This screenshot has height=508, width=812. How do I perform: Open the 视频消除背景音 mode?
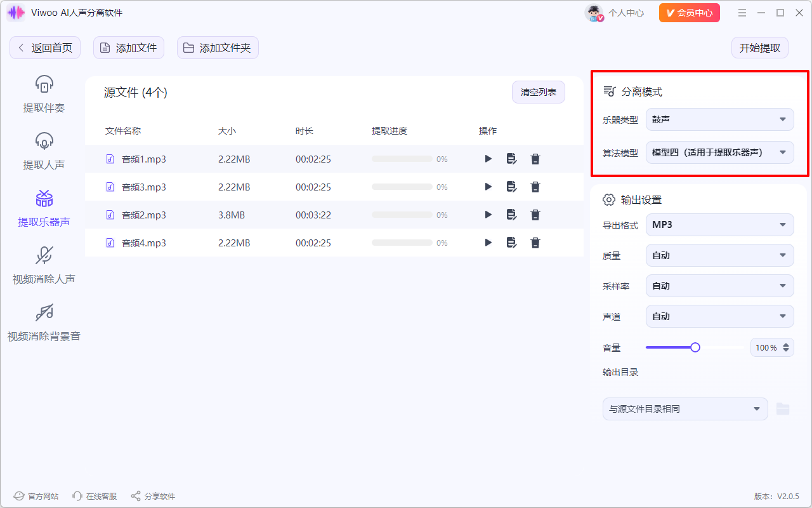[x=44, y=323]
